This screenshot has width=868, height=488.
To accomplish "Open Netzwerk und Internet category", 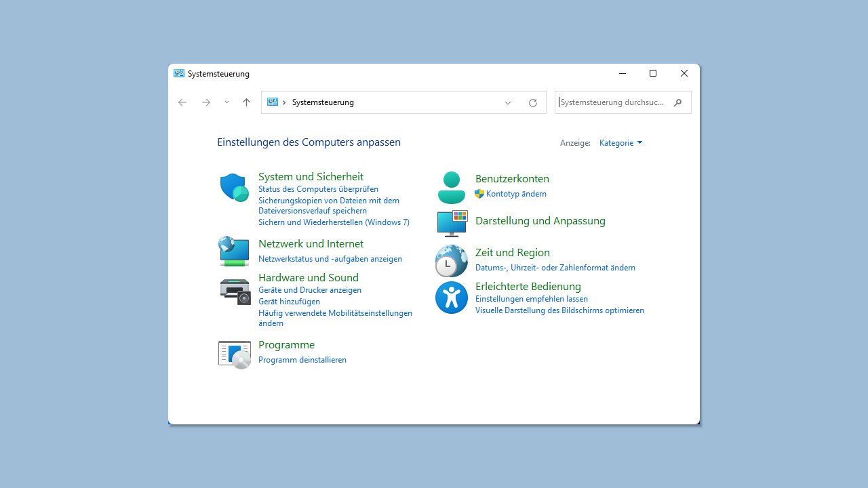I will [311, 244].
